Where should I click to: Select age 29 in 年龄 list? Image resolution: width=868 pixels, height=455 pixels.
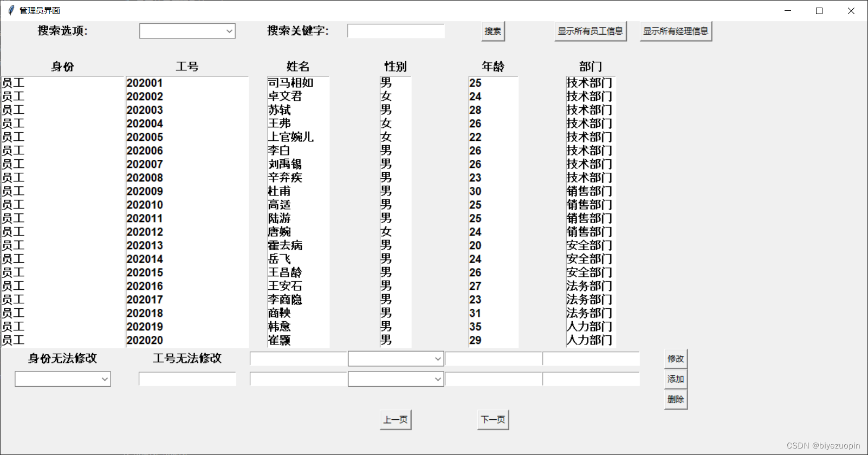(x=475, y=340)
